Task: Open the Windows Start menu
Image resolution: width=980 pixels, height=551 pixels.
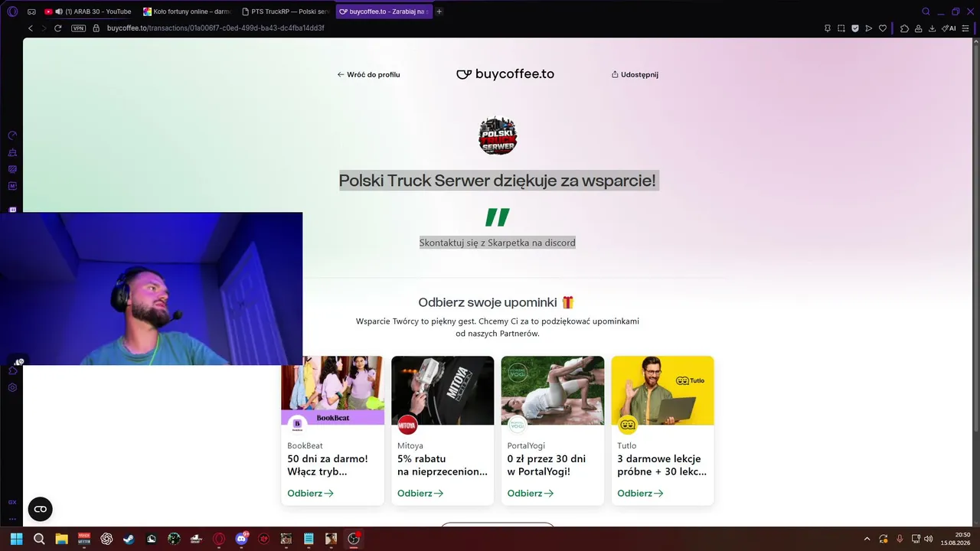Action: (x=16, y=539)
